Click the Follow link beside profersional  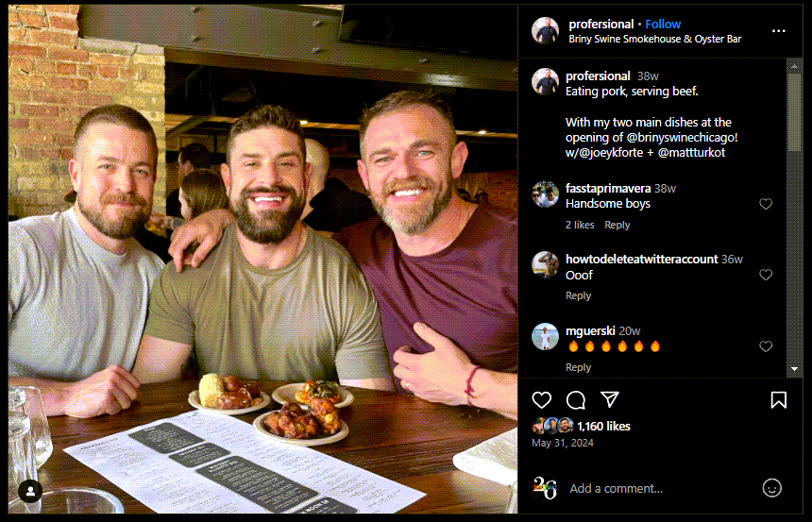(x=663, y=25)
